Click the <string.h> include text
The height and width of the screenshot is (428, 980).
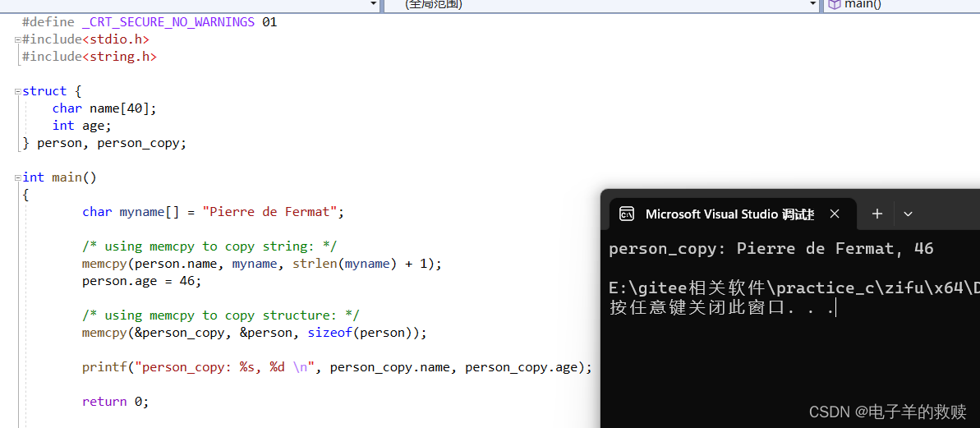click(119, 57)
